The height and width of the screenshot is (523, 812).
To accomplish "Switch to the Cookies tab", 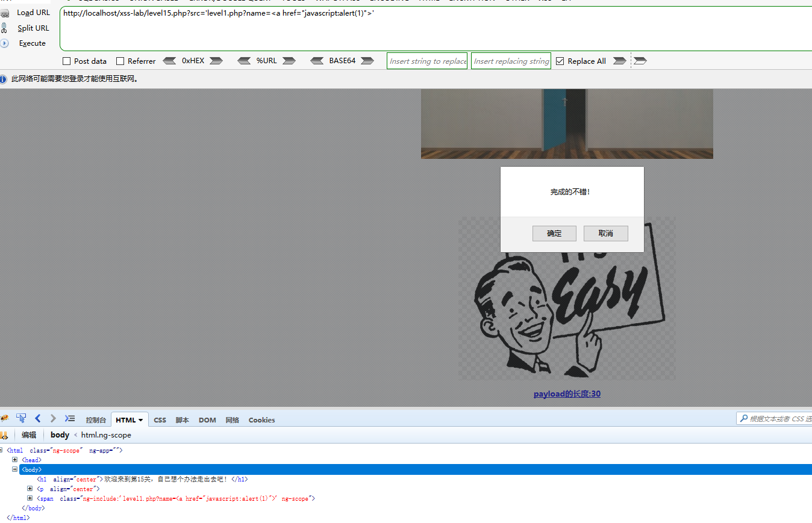I will (261, 420).
